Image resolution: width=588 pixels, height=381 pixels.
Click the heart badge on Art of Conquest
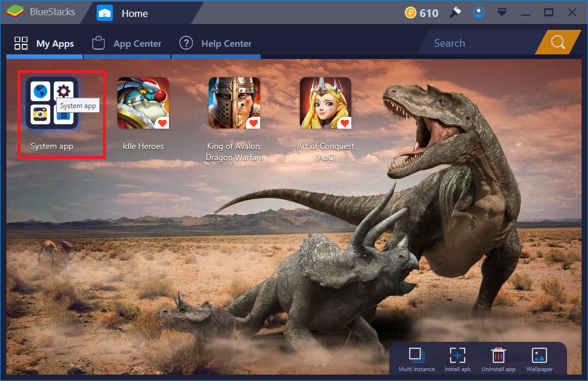click(345, 123)
